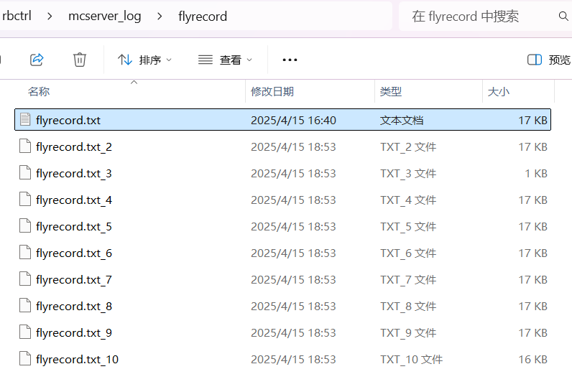Viewport: 572px width, 392px height.
Task: Click the flyrecord.txt_10 file icon
Action: [26, 359]
